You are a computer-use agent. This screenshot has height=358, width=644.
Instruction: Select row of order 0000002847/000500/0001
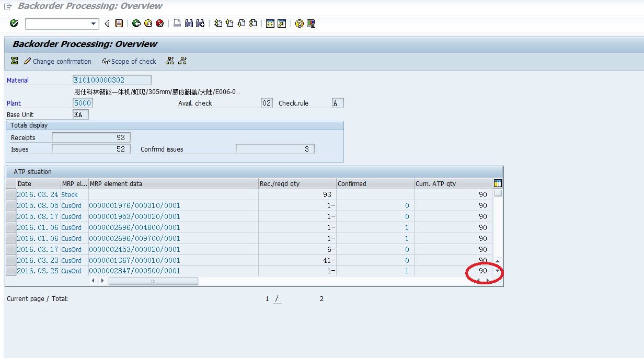click(10, 271)
